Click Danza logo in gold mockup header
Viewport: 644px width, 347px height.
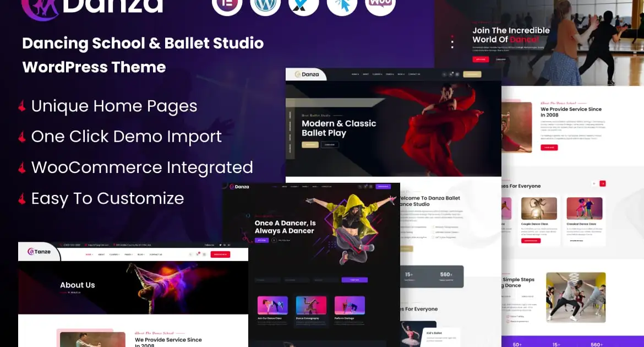[307, 74]
